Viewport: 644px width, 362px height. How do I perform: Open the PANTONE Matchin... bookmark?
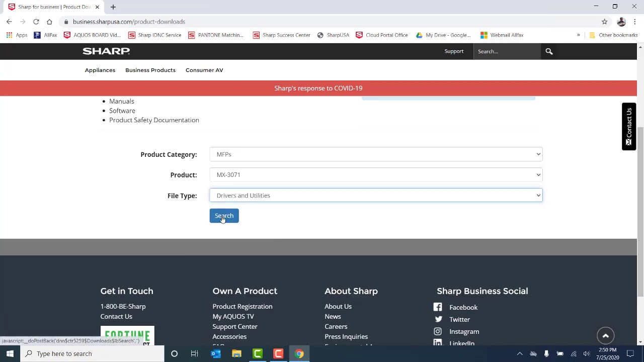click(215, 35)
